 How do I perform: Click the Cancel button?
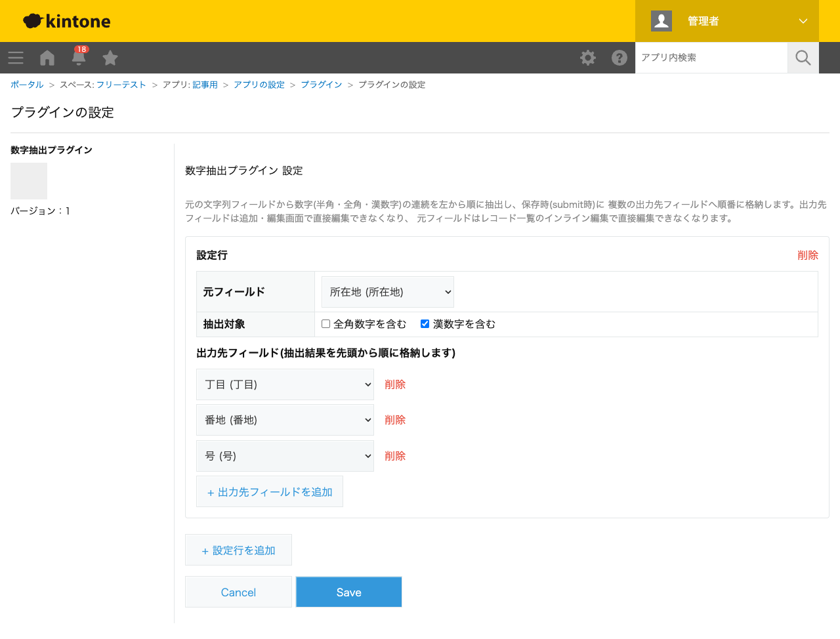click(238, 592)
